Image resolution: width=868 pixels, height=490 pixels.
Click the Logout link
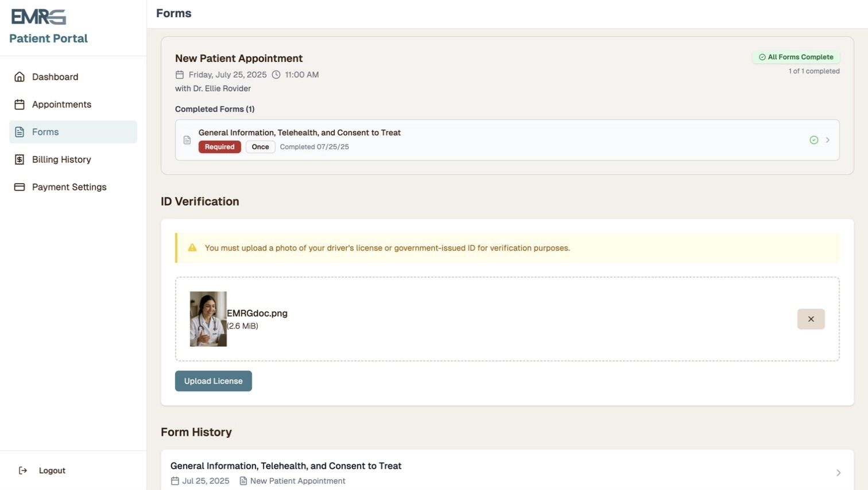(x=52, y=470)
